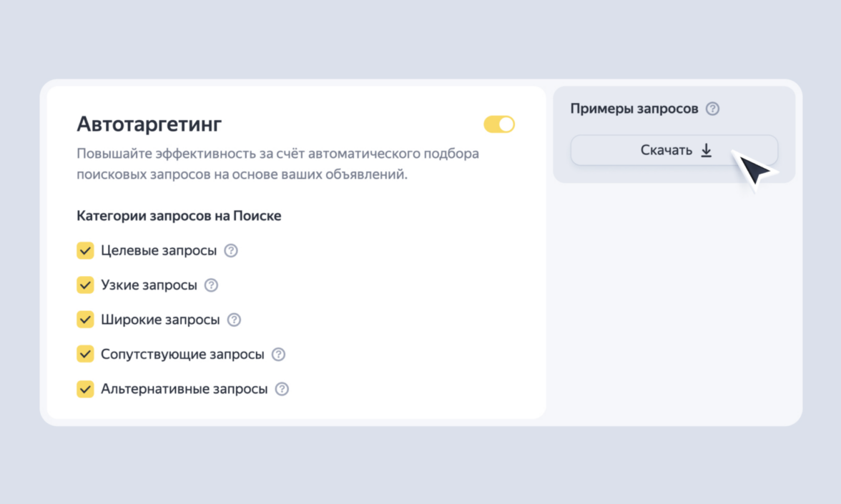Disable the Альтернативные запросы checkbox
The width and height of the screenshot is (841, 504).
[85, 390]
